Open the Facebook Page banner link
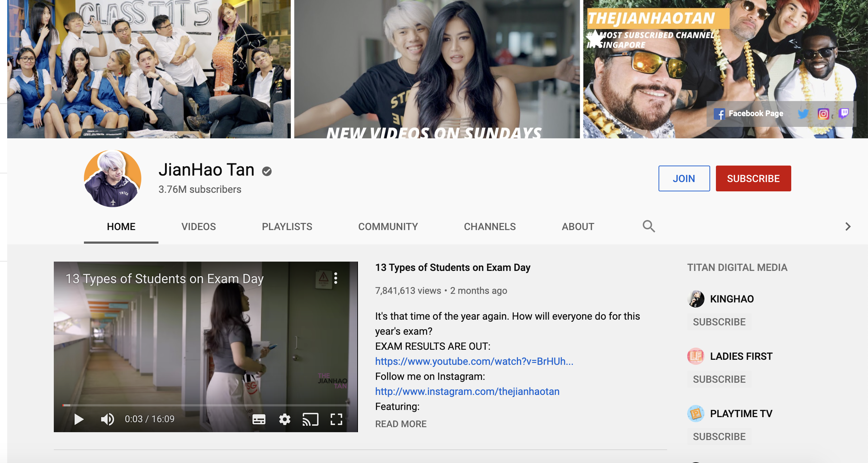 tap(749, 114)
